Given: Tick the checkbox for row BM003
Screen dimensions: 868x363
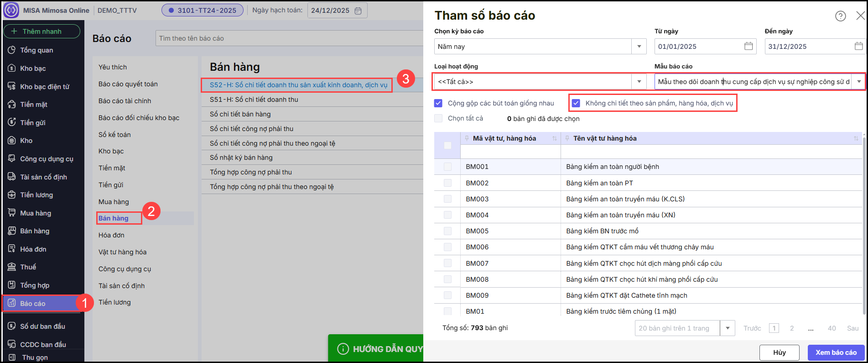Looking at the screenshot, I should 447,199.
